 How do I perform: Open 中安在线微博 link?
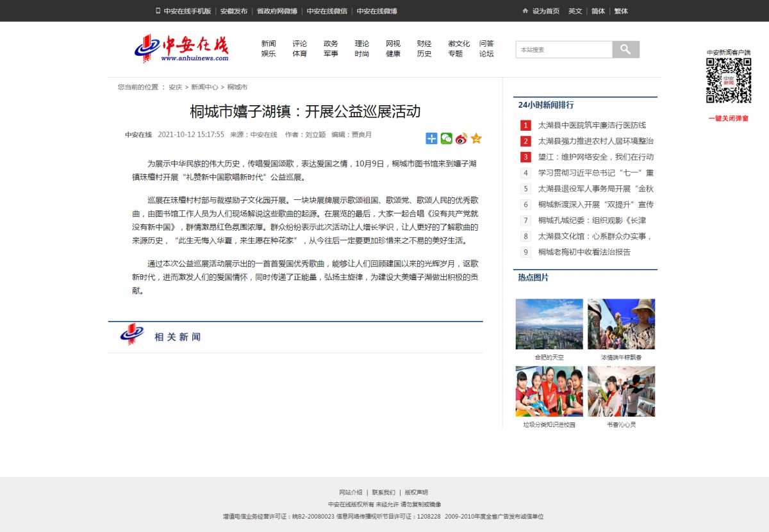coord(377,11)
